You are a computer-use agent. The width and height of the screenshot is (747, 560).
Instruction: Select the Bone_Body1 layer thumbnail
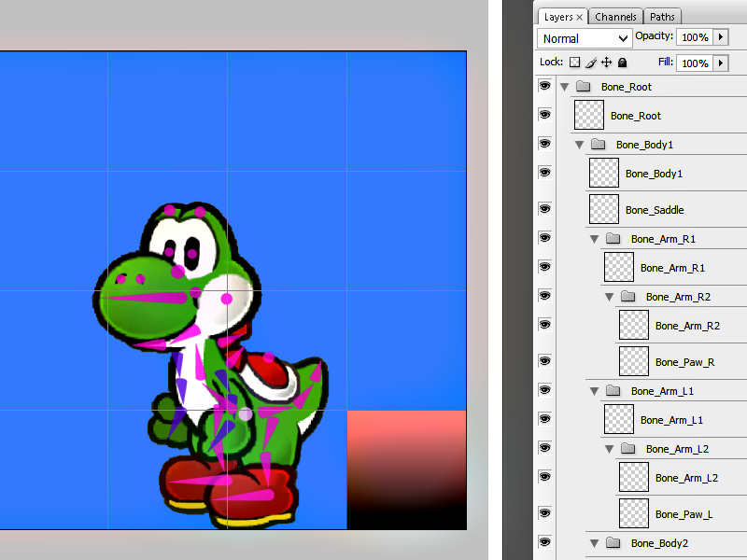click(603, 173)
